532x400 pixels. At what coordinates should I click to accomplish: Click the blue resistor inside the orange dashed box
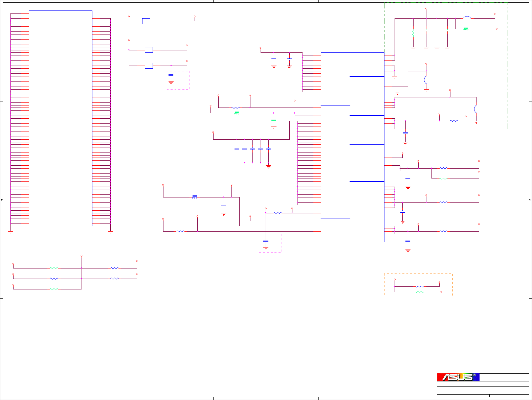[420, 286]
